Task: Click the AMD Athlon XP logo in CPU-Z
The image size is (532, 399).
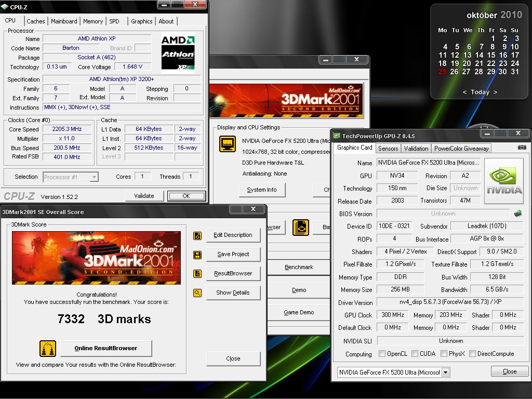Action: (x=178, y=53)
